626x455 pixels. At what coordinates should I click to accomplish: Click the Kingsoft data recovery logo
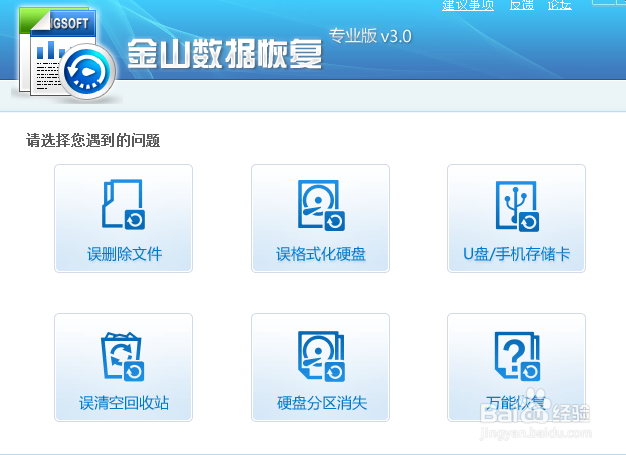click(66, 55)
